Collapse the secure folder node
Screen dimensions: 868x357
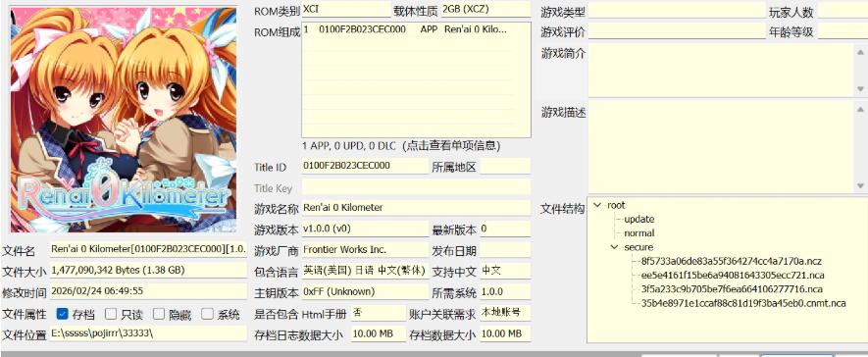click(614, 247)
